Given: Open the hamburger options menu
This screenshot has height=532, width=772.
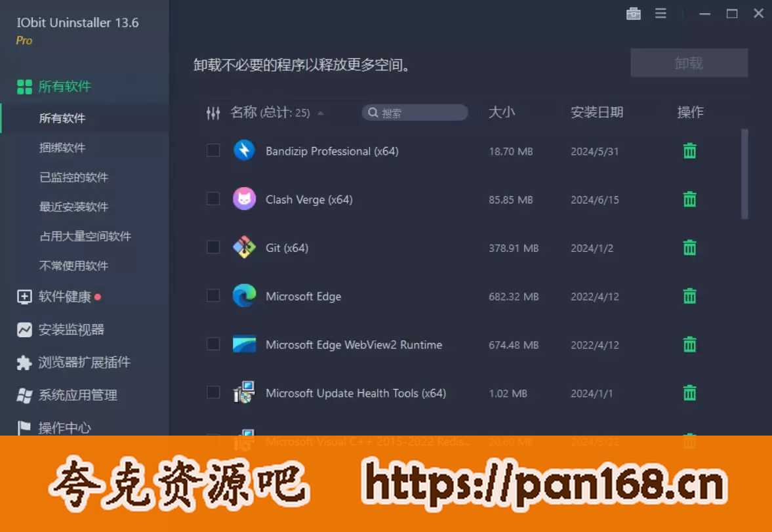Looking at the screenshot, I should [x=660, y=14].
